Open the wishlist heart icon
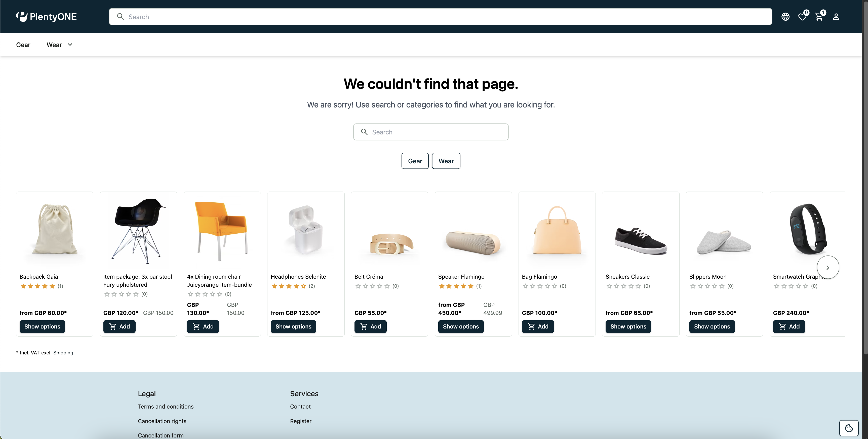Viewport: 868px width, 439px height. 802,17
